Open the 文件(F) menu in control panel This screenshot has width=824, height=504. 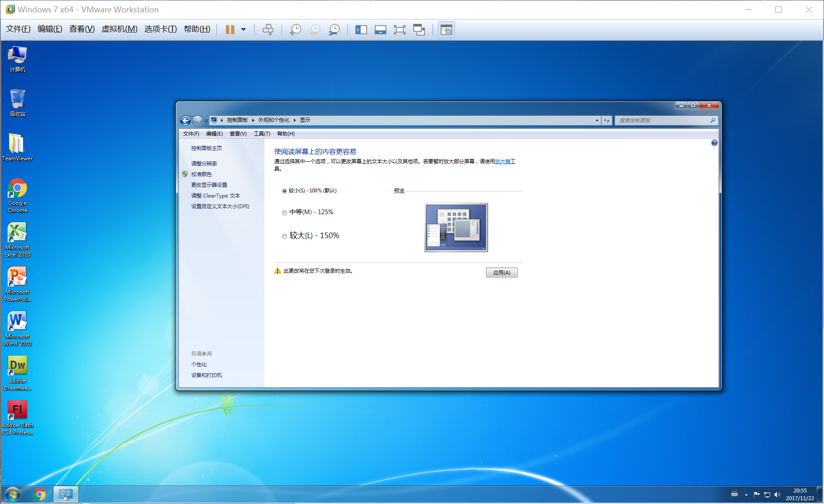pos(191,134)
